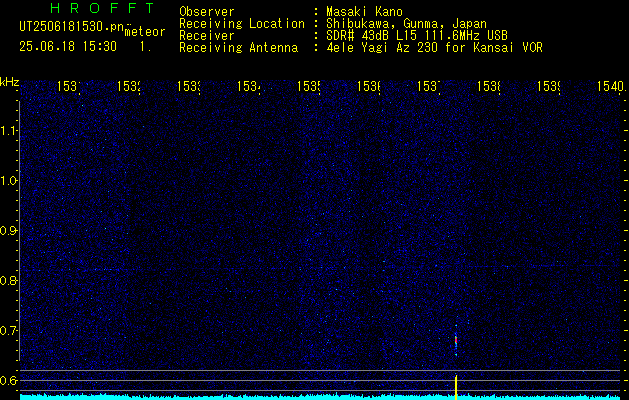Image resolution: width=629 pixels, height=400 pixels.
Task: Click the 1.0 kHz axis label
Action: [9, 181]
